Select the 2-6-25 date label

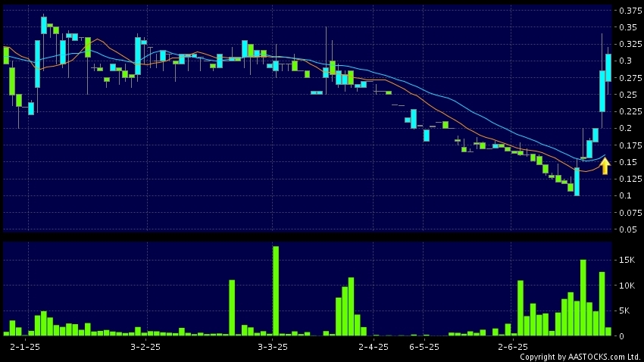pos(513,347)
